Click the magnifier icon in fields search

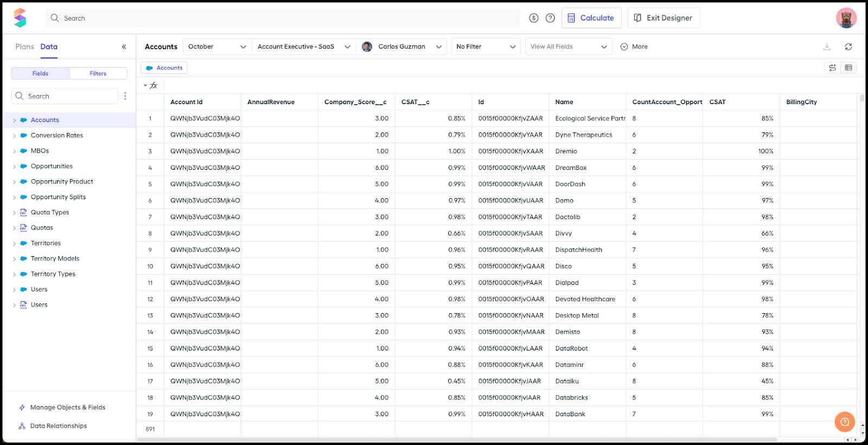coord(20,96)
